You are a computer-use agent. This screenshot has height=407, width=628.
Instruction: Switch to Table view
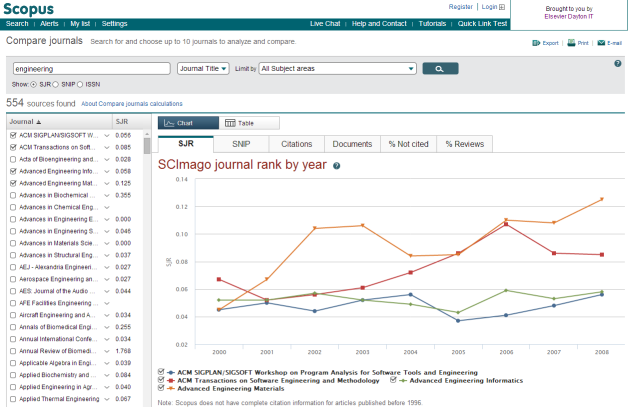[249, 123]
